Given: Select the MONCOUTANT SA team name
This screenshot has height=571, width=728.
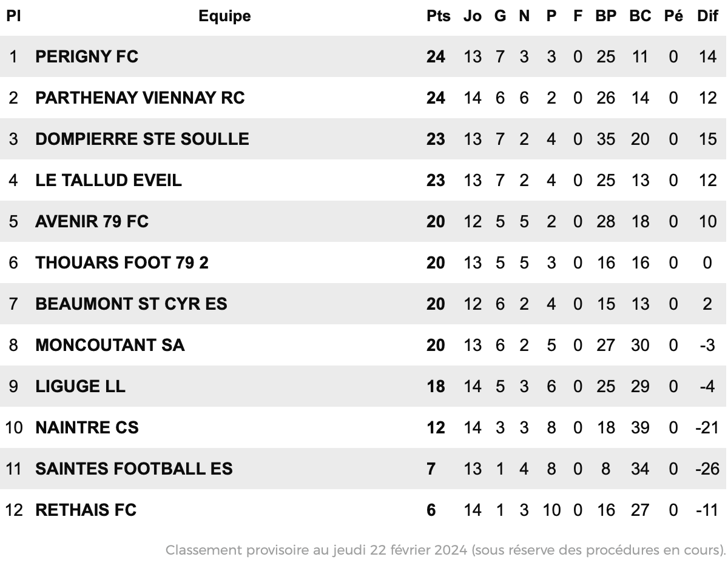Looking at the screenshot, I should click(110, 345).
